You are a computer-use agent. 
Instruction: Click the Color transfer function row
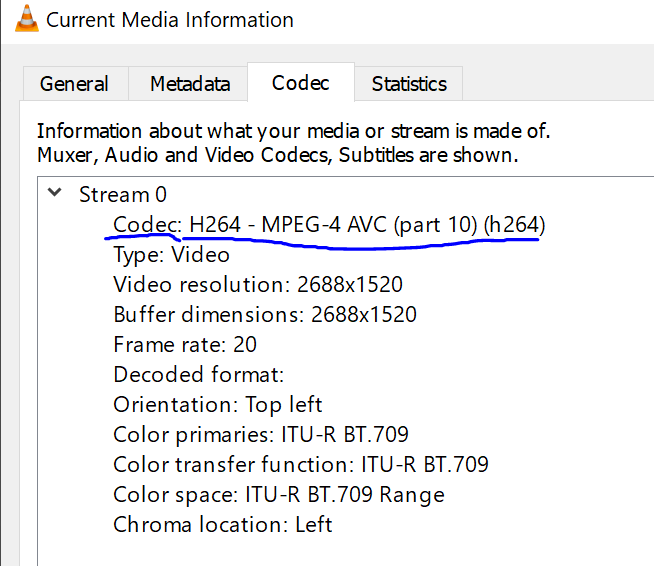pos(301,465)
